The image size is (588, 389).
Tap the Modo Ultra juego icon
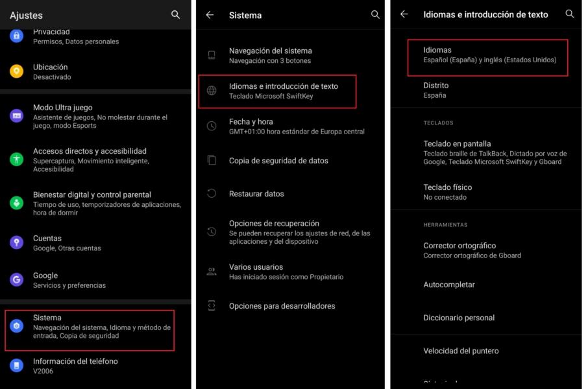tap(16, 116)
